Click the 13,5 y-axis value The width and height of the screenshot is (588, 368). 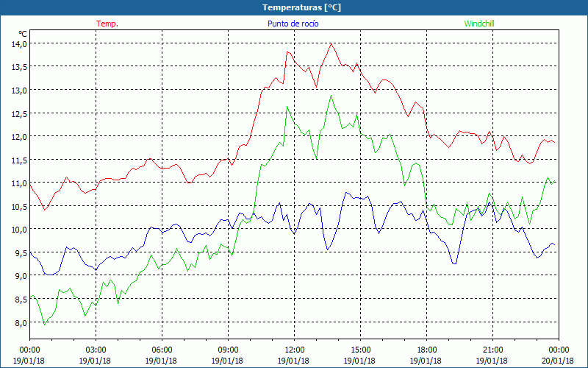pos(20,67)
